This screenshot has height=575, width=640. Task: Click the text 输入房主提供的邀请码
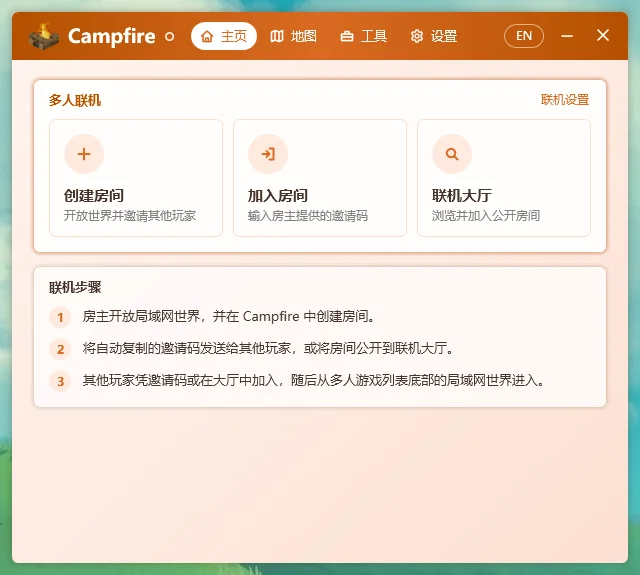[x=308, y=215]
